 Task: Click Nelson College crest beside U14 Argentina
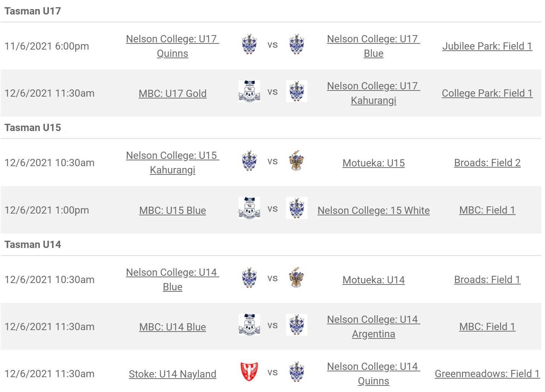pyautogui.click(x=297, y=325)
